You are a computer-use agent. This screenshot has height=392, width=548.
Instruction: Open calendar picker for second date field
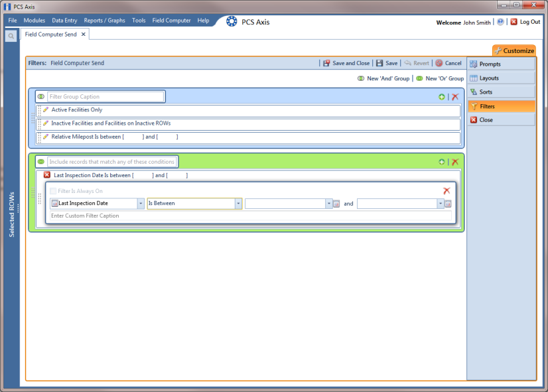click(448, 204)
